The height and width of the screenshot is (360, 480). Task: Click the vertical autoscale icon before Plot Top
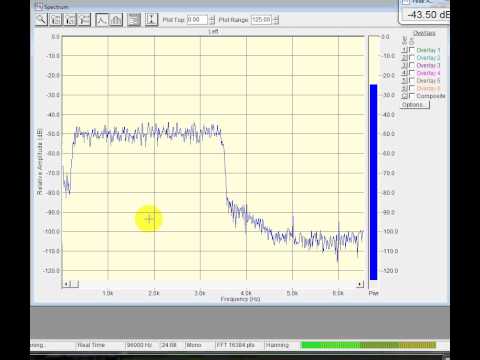pos(151,20)
